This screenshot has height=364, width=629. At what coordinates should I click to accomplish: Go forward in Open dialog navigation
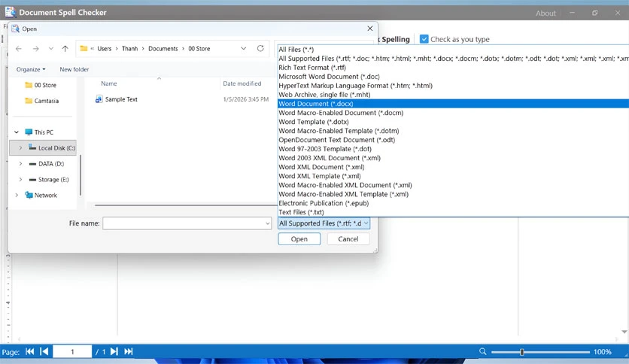35,48
